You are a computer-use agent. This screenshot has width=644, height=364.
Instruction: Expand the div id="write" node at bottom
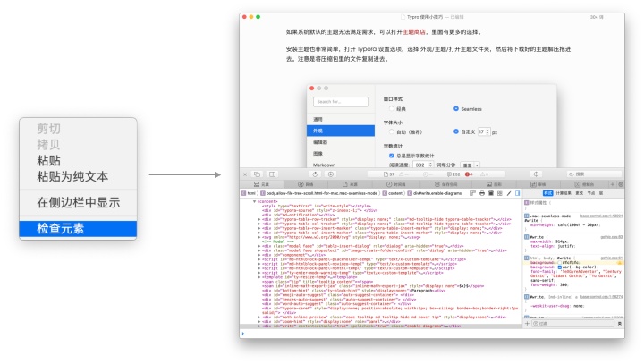click(x=259, y=326)
